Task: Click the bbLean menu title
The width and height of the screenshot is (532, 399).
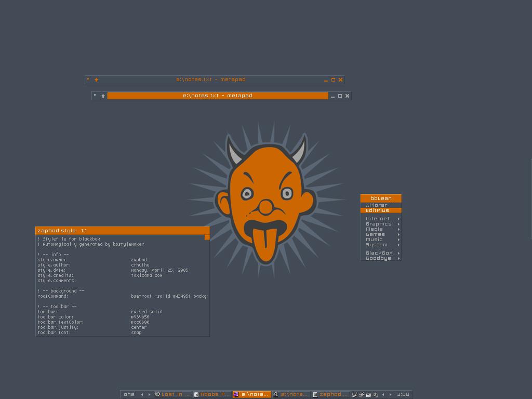Action: tap(381, 198)
